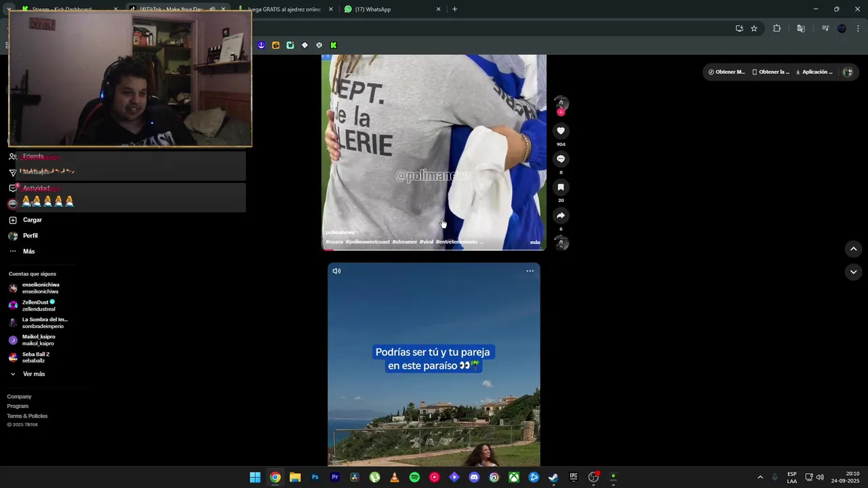Open the #entretenimiento hashtag
Screen dimensions: 868x488
pos(456,242)
